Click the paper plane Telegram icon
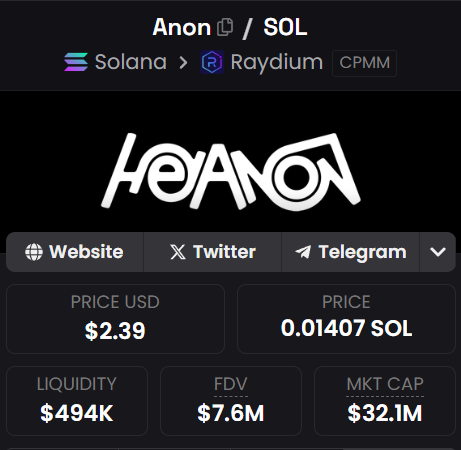Screen dimensions: 461x450 [303, 252]
